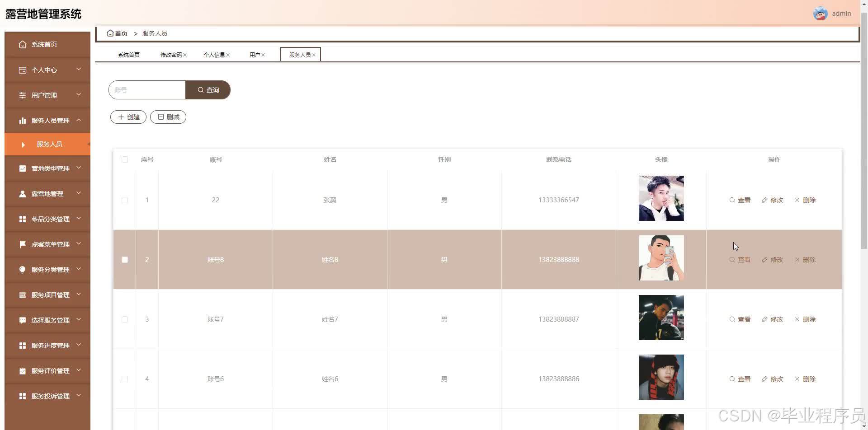
Task: Click the vertical page scrollbar
Action: click(864, 131)
